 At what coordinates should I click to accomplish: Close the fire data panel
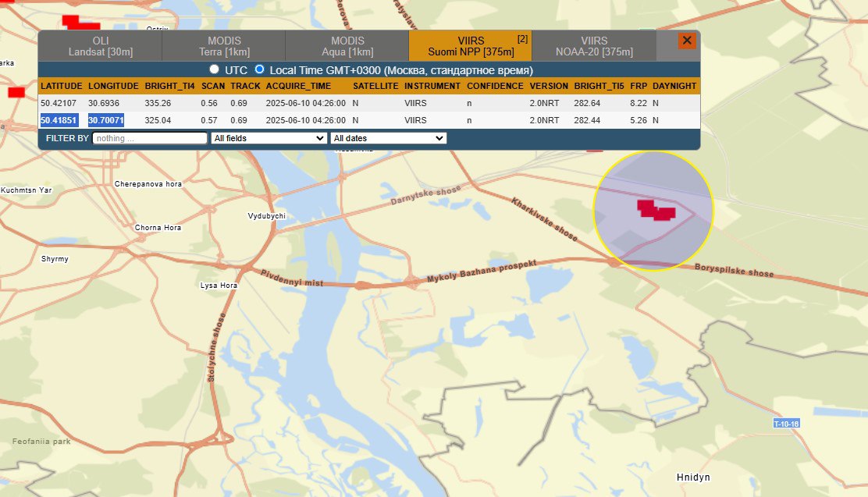(687, 41)
